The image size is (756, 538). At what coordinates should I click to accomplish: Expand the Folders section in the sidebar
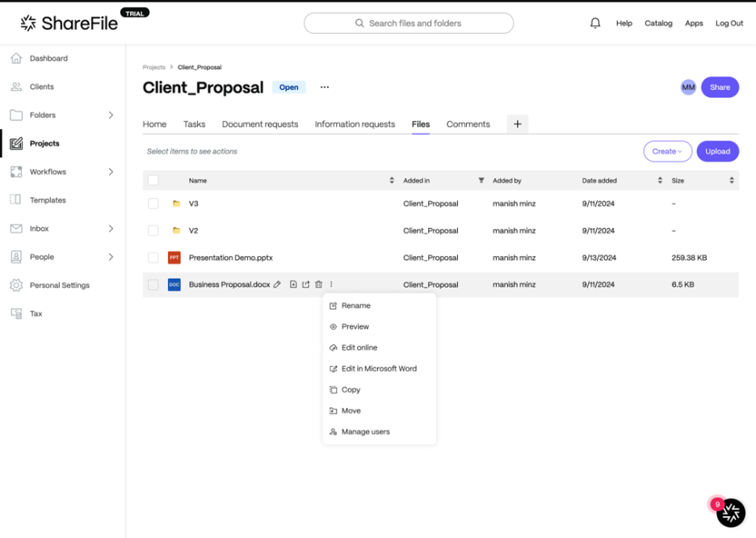click(111, 116)
